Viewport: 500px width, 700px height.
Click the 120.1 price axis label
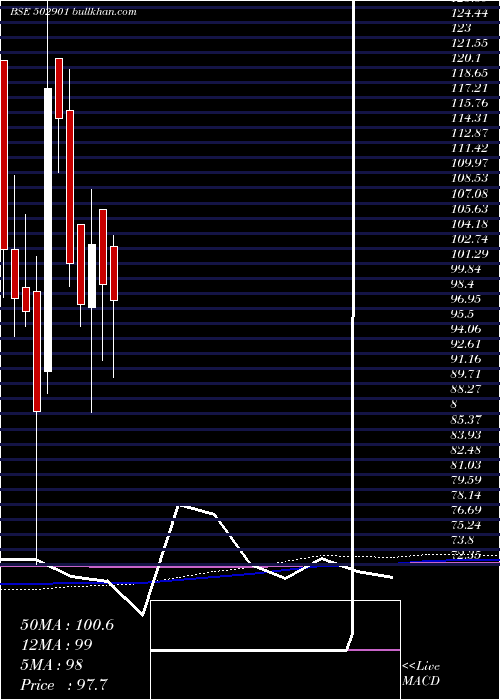pos(466,58)
